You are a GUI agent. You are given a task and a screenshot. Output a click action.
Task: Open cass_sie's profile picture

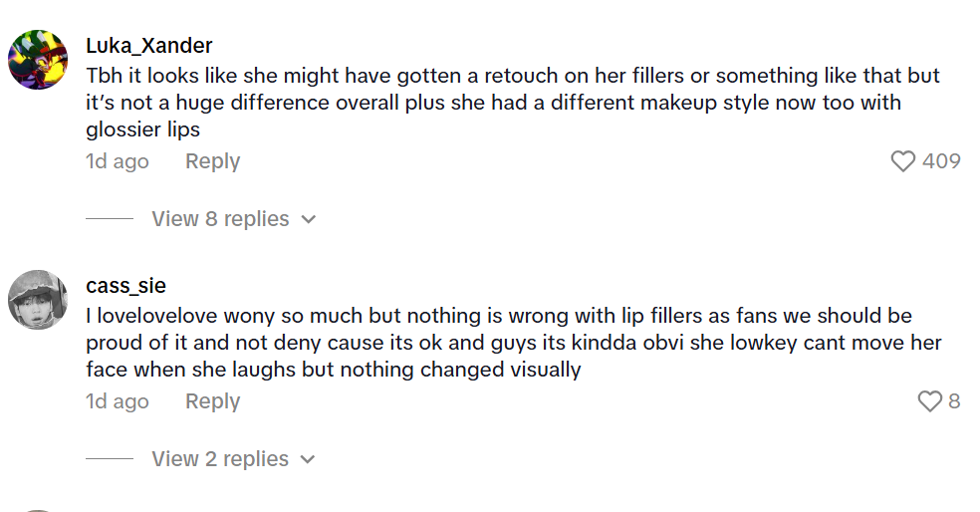(x=38, y=299)
